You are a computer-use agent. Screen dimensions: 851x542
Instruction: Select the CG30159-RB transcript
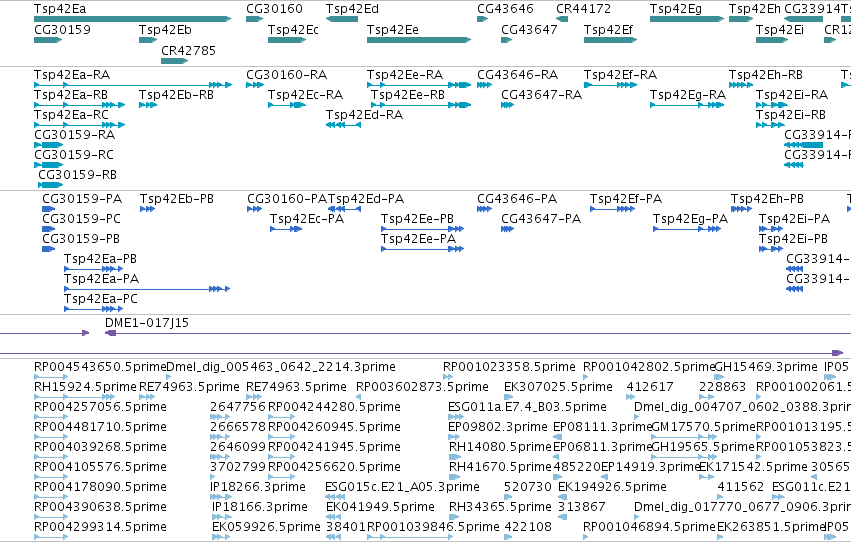50,186
